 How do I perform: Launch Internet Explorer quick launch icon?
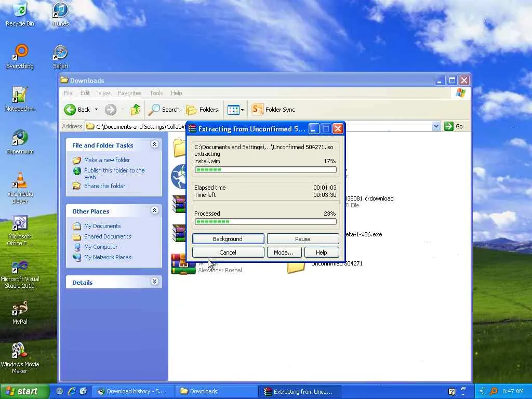[x=72, y=391]
